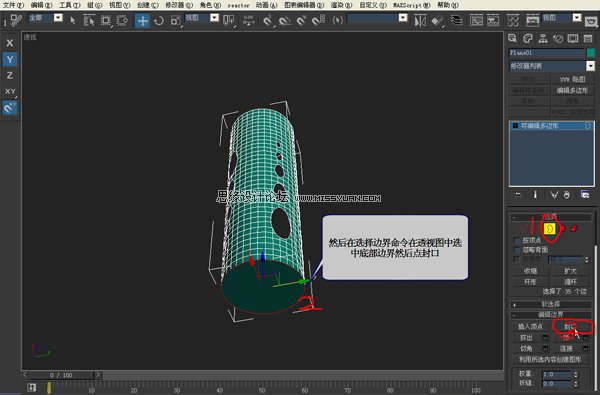Click the 编辑多边形 modifier button

(x=572, y=90)
